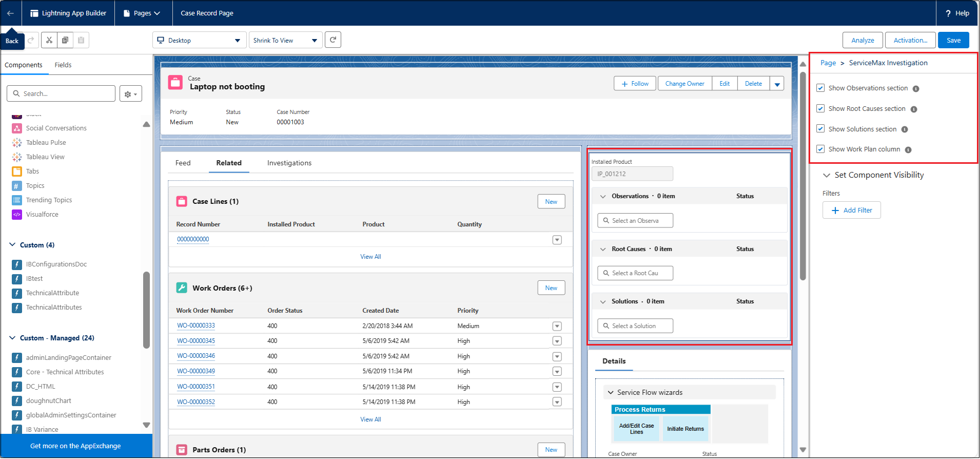Viewport: 980px width, 459px height.
Task: Open the Desktop form factor dropdown
Action: [x=199, y=40]
